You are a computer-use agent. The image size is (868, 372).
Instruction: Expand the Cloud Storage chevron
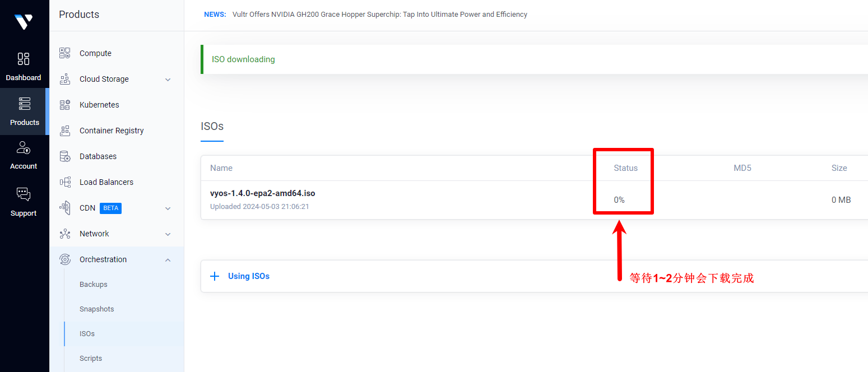(x=168, y=80)
